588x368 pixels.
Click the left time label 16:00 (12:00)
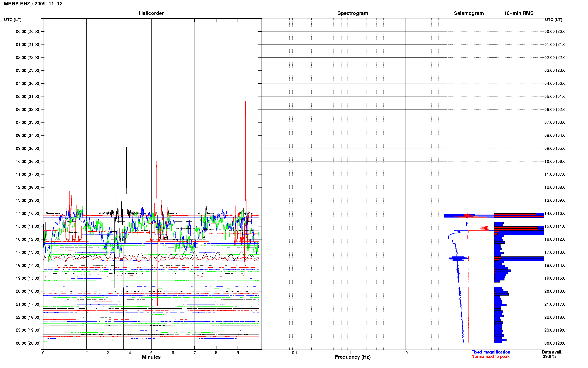(28, 239)
